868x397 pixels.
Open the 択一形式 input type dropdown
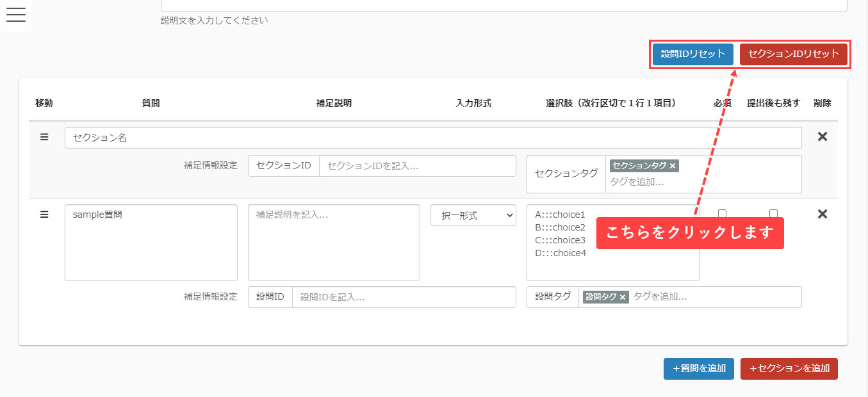point(473,216)
